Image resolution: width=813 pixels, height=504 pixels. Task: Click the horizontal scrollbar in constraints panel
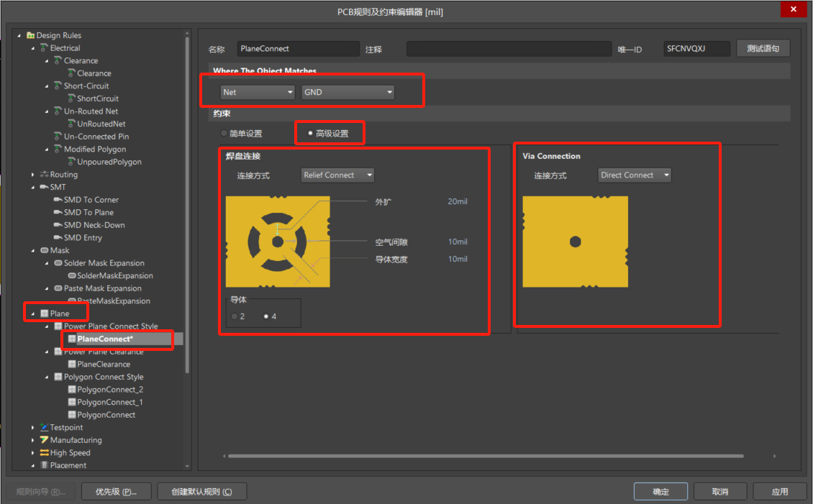(496, 457)
